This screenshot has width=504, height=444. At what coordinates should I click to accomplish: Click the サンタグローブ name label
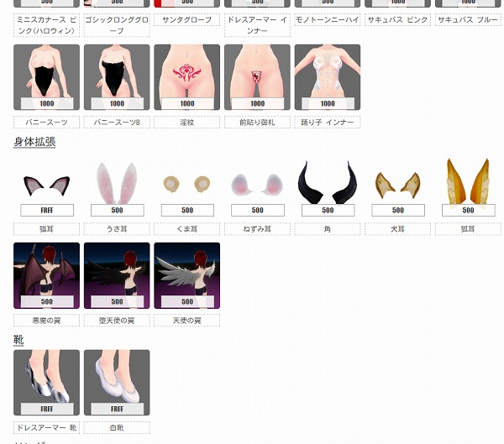coord(186,19)
